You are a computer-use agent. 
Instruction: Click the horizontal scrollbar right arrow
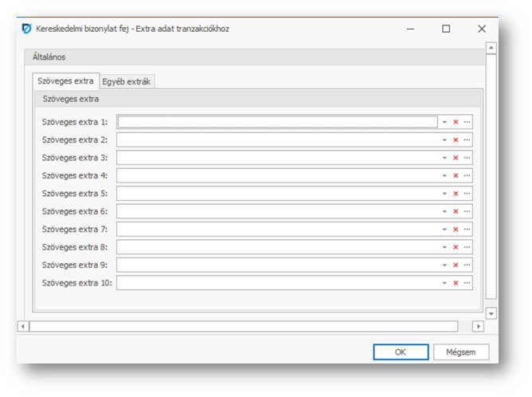click(478, 326)
